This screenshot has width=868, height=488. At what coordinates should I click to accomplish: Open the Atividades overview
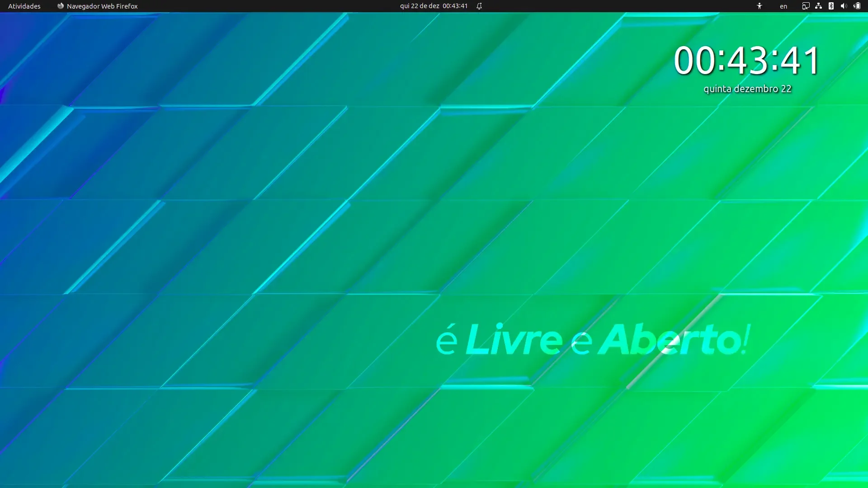(24, 6)
